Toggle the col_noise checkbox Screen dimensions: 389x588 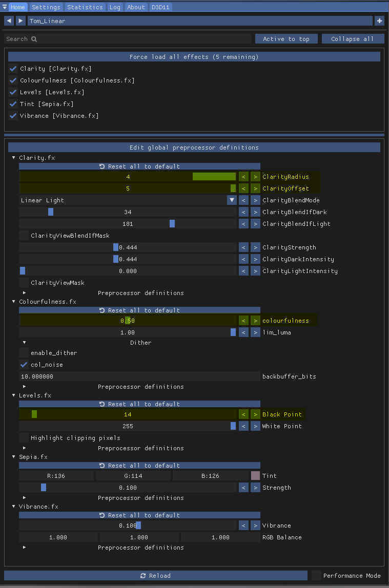pos(24,365)
